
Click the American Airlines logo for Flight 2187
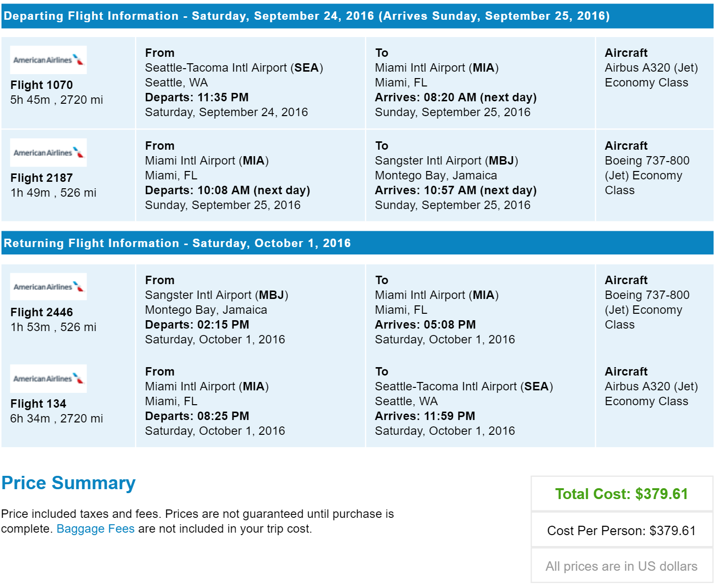click(x=48, y=153)
